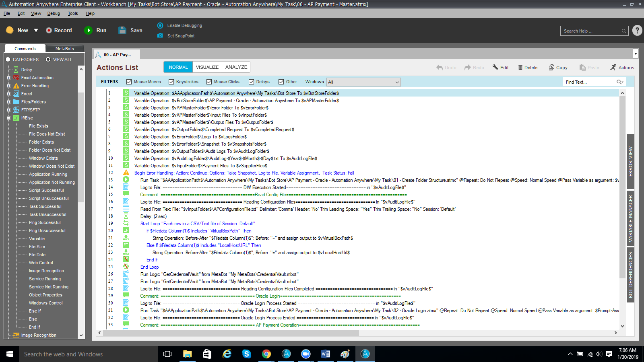The width and height of the screenshot is (644, 362).
Task: Click the Copy icon in Actions List
Action: point(551,68)
